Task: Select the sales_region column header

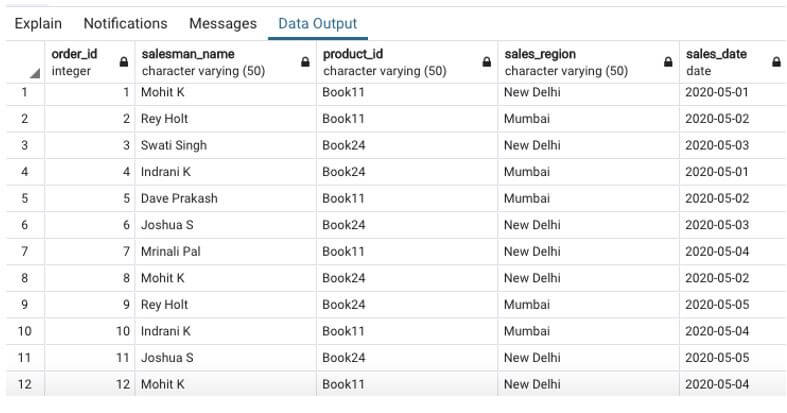Action: (x=570, y=61)
